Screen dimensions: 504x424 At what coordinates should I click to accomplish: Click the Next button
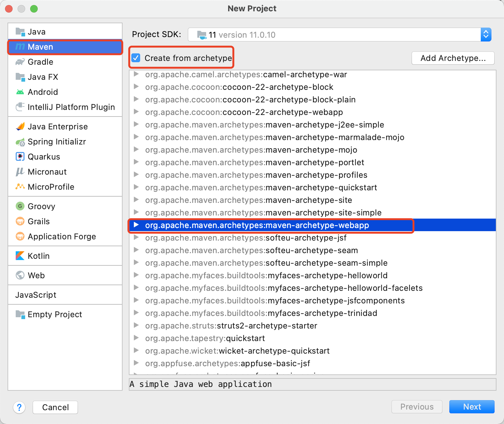tap(472, 407)
